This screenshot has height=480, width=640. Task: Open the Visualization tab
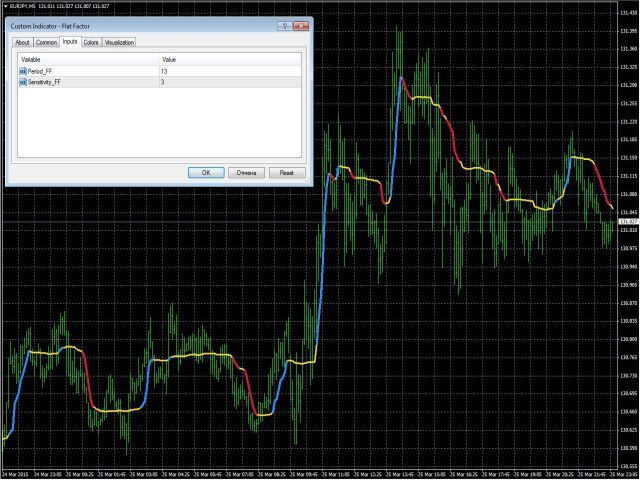pyautogui.click(x=119, y=43)
